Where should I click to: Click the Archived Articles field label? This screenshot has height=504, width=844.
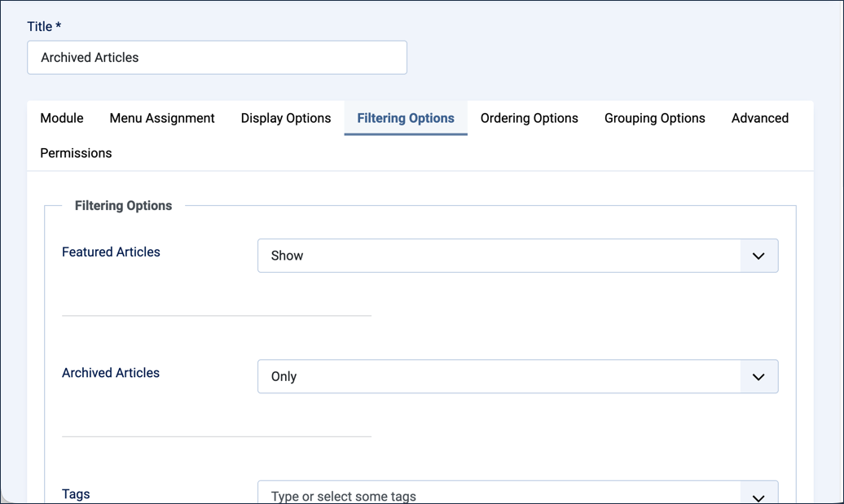point(111,373)
